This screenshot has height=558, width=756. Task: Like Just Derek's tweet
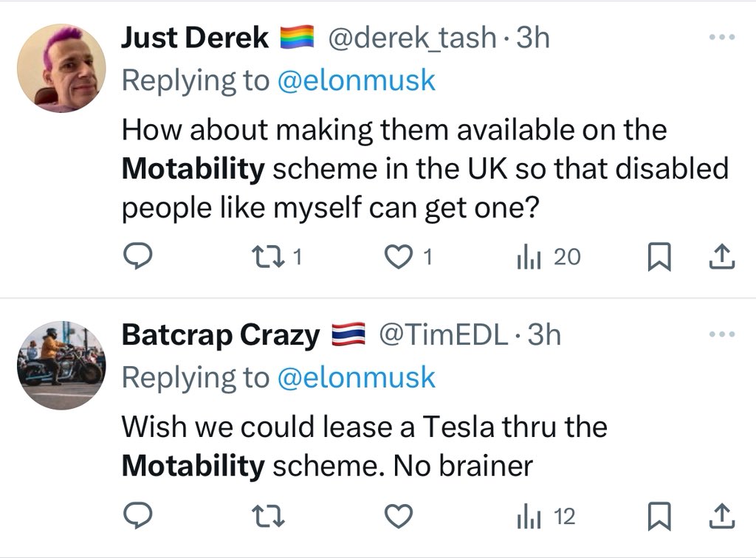399,256
